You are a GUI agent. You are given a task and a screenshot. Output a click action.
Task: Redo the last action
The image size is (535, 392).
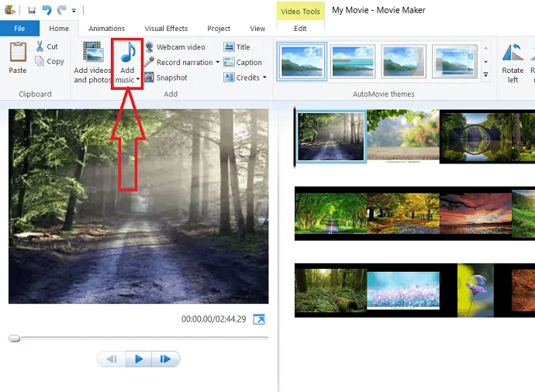(x=61, y=10)
